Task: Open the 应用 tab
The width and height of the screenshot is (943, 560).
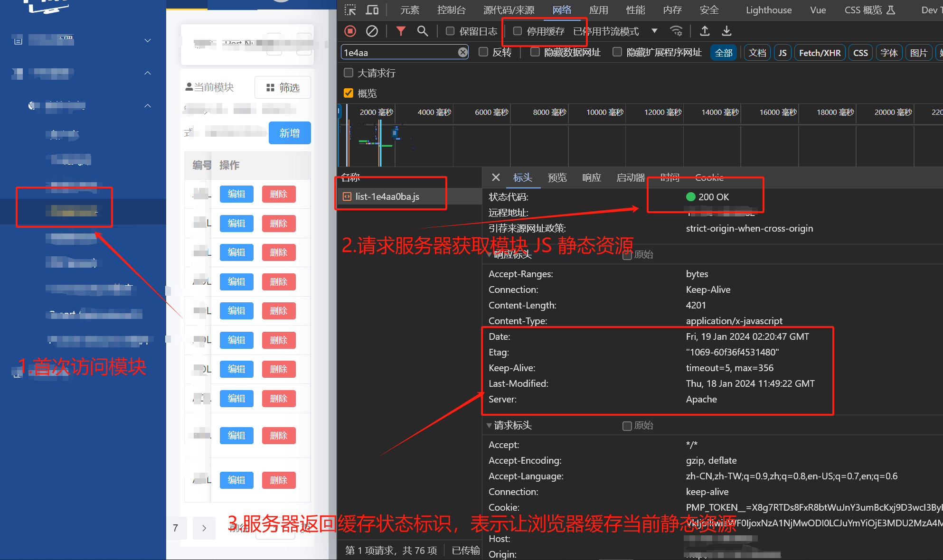Action: 599,10
